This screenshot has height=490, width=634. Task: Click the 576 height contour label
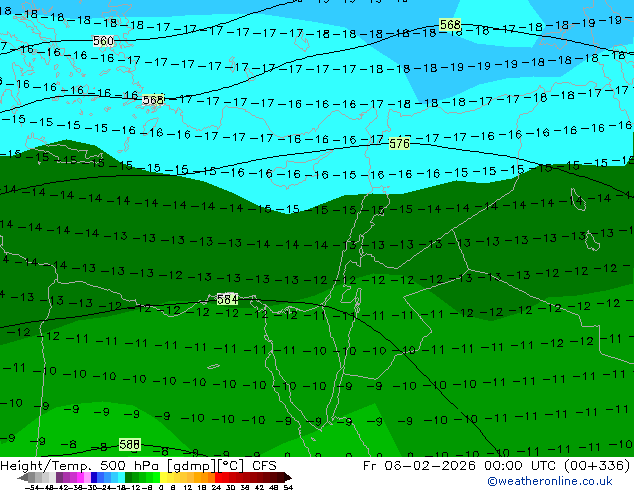(399, 144)
